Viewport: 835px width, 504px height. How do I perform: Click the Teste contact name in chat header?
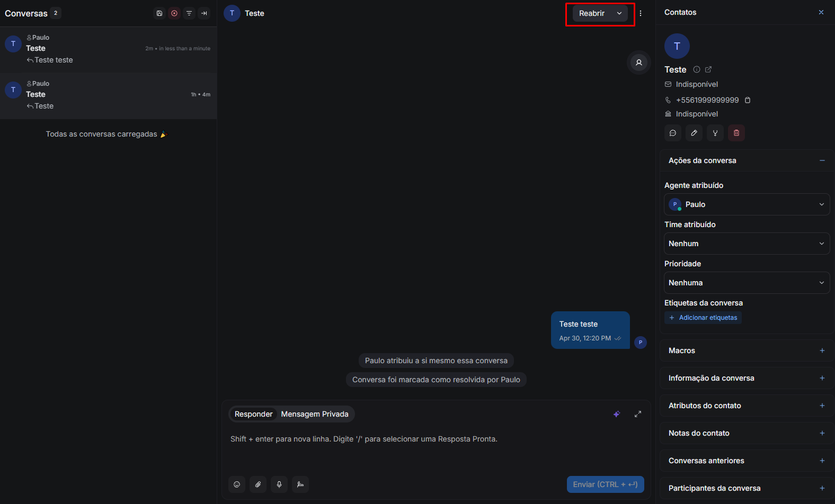[254, 13]
